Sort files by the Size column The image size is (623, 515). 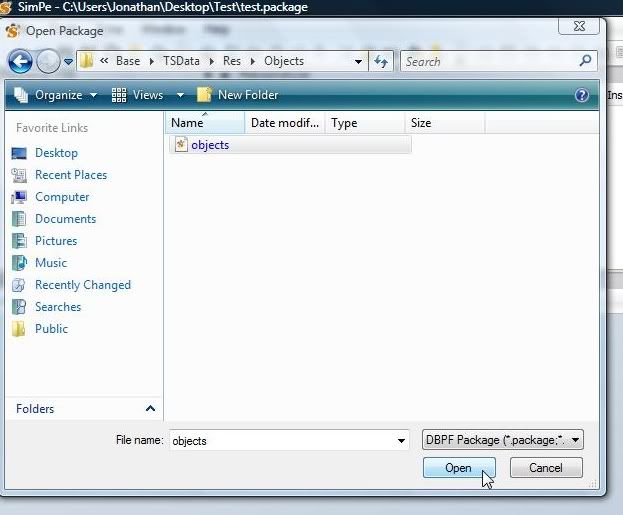(445, 123)
